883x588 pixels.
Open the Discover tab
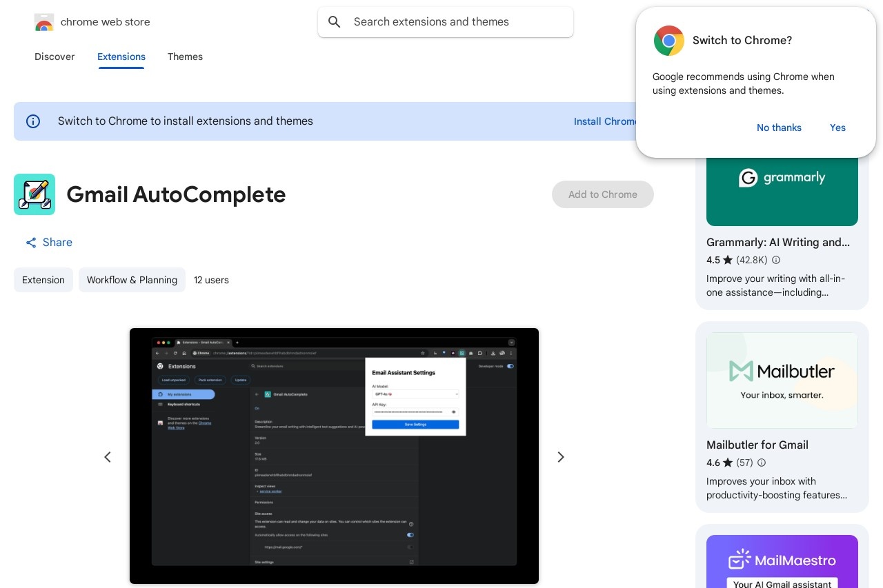[54, 57]
